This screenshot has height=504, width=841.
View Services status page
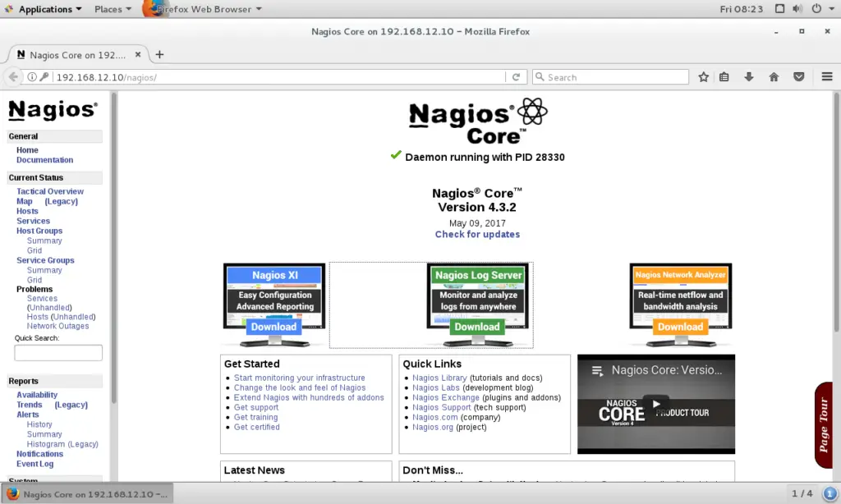point(33,221)
